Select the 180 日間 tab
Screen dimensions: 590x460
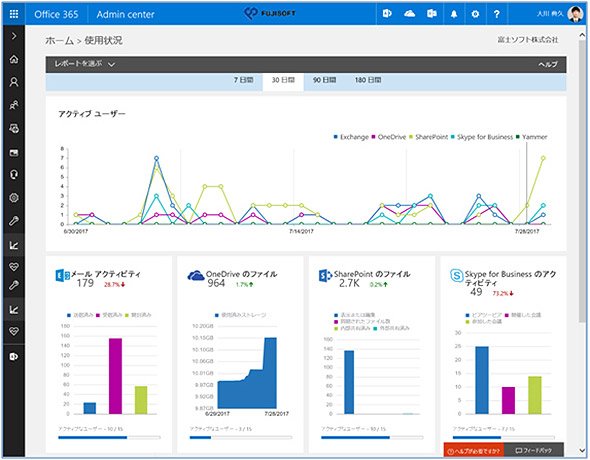pyautogui.click(x=368, y=80)
